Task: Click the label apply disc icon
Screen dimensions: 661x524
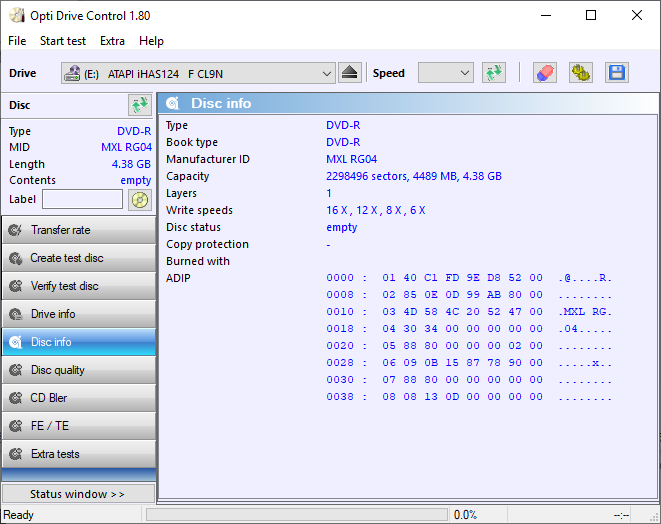Action: pyautogui.click(x=139, y=199)
